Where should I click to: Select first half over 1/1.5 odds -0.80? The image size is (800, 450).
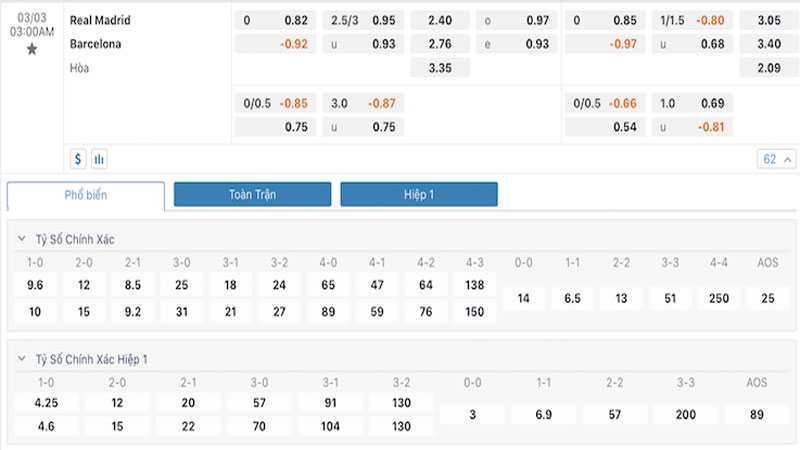[692, 20]
